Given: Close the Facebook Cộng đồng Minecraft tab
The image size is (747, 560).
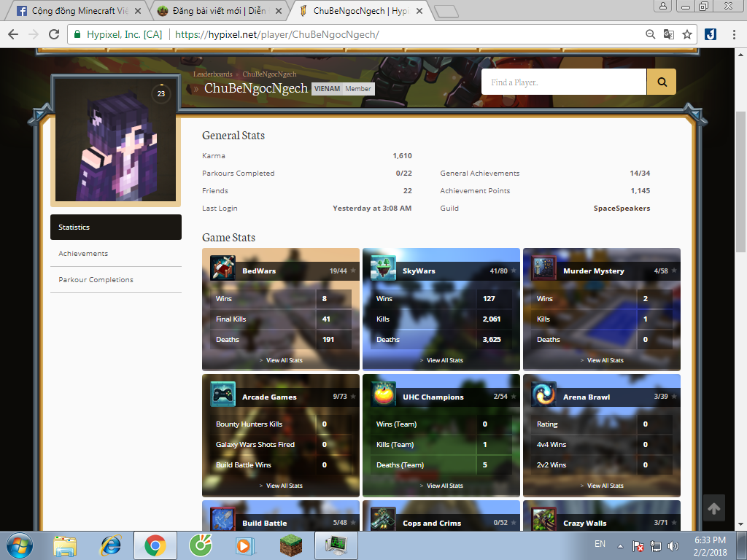Looking at the screenshot, I should (x=137, y=10).
